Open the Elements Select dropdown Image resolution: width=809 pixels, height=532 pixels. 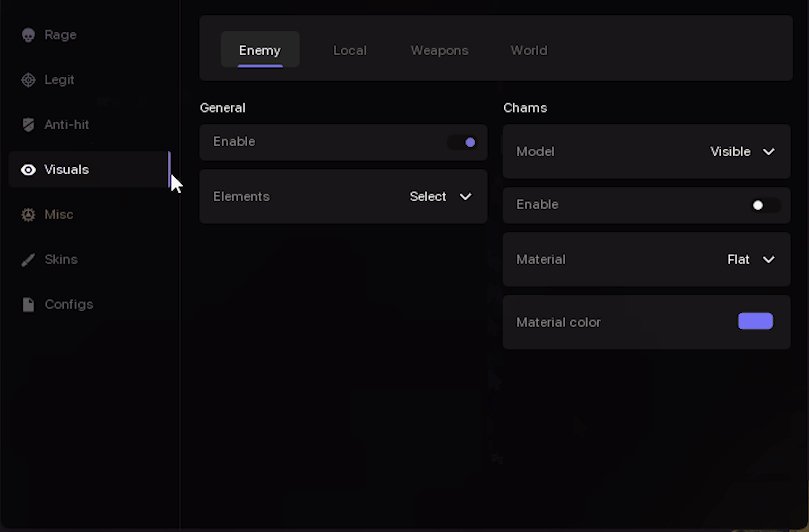441,197
